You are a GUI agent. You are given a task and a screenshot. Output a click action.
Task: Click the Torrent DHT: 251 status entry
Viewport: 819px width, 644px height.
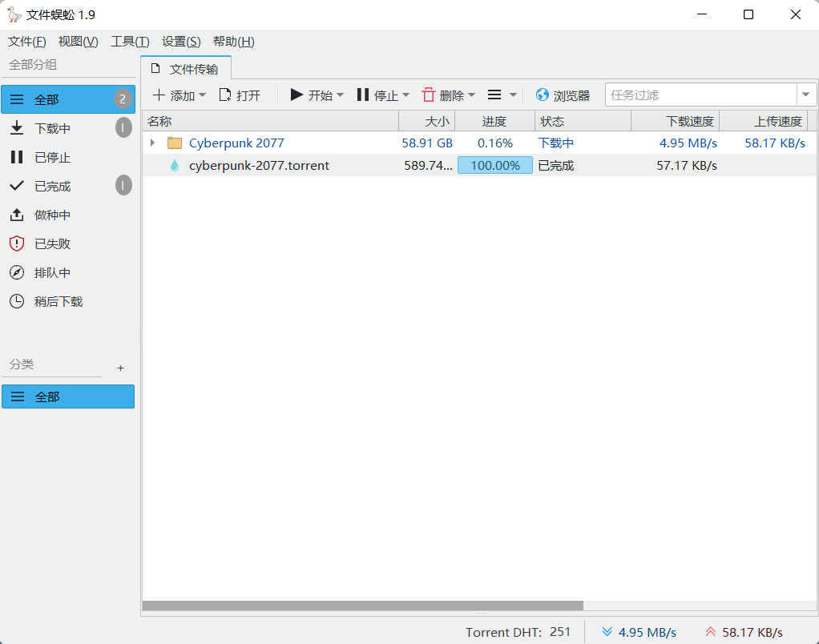click(x=518, y=632)
